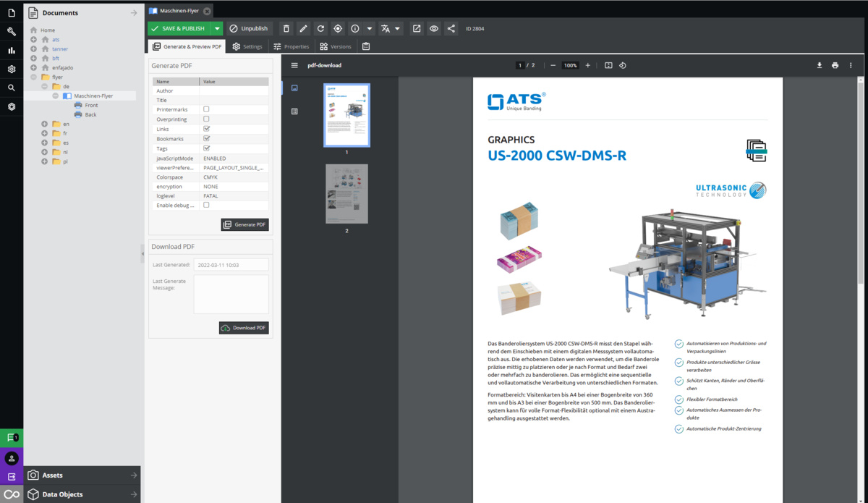868x503 pixels.
Task: Switch to the Settings tab
Action: [247, 46]
